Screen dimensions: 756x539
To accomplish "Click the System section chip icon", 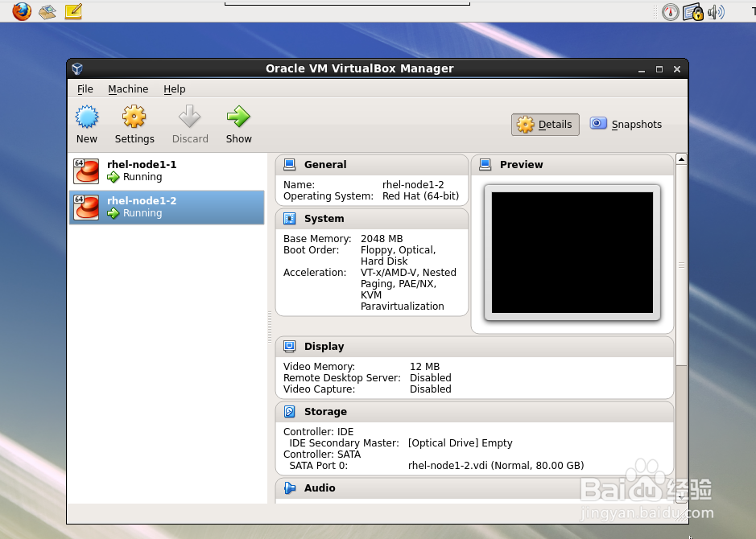I will [289, 219].
